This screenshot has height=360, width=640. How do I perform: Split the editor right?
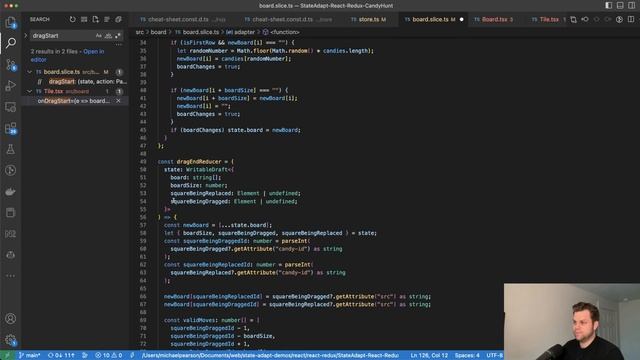[x=631, y=19]
